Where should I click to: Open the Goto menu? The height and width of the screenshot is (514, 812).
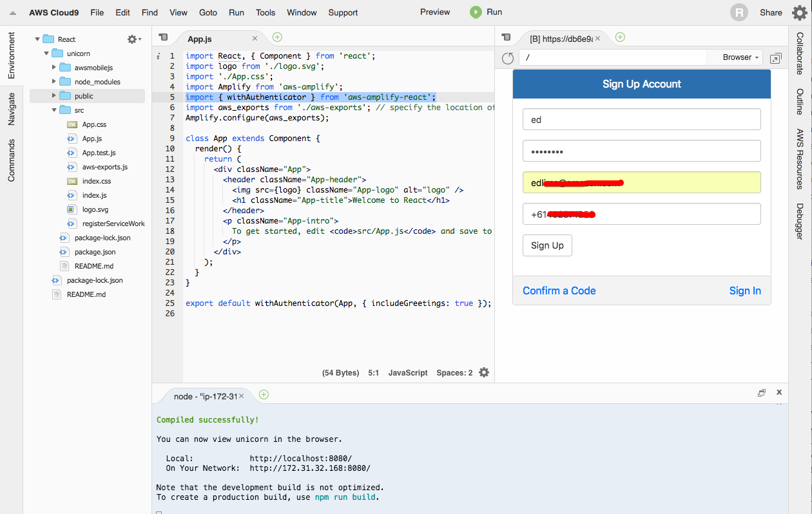tap(208, 12)
